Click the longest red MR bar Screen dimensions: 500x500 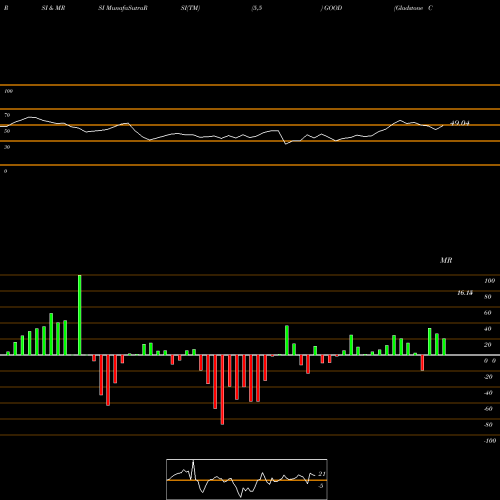pos(222,390)
